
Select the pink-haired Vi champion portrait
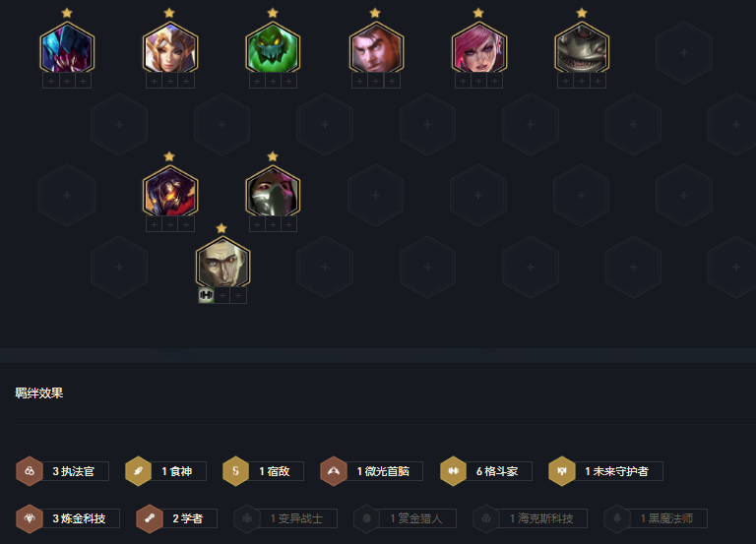click(478, 49)
